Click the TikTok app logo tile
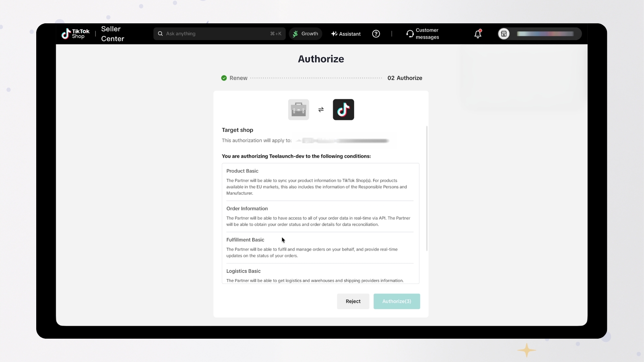Screen dimensions: 644x362 343,109
